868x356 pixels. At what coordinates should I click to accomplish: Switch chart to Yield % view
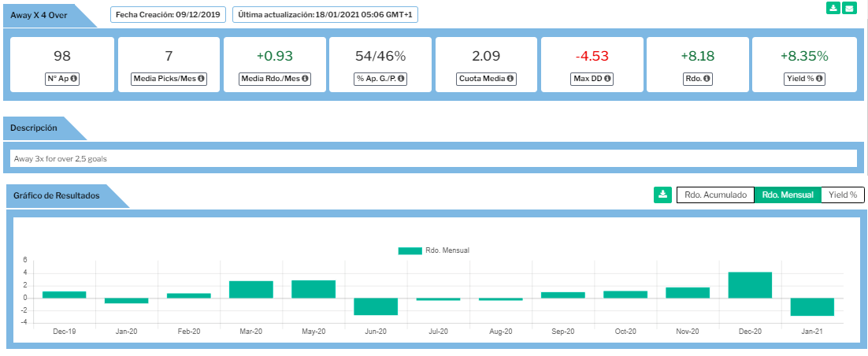842,195
